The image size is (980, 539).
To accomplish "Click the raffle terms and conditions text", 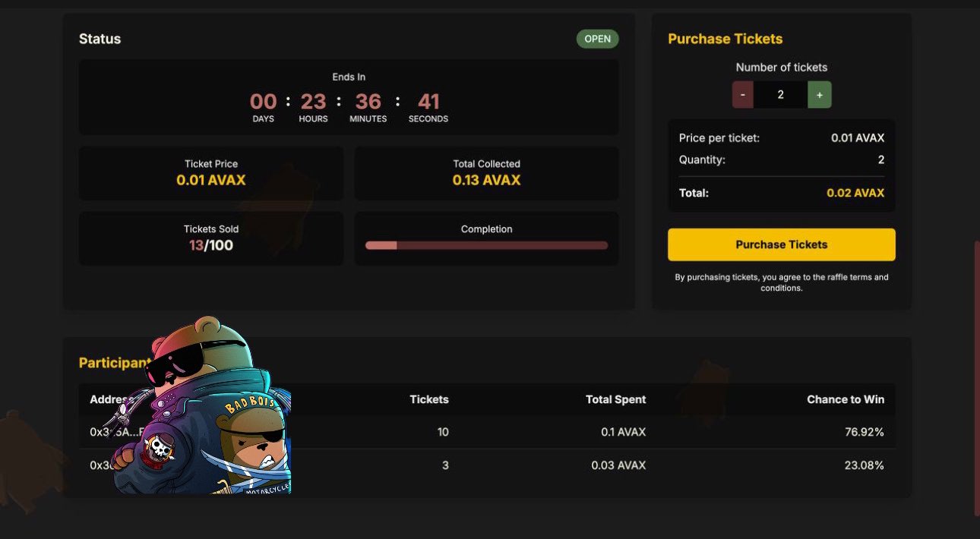I will [781, 282].
